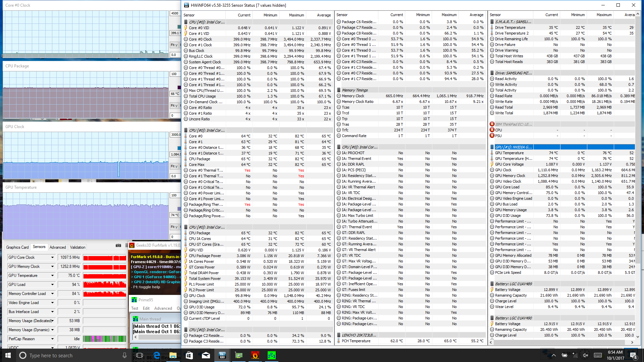
Task: Open Task View on the taskbar
Action: tap(140, 355)
